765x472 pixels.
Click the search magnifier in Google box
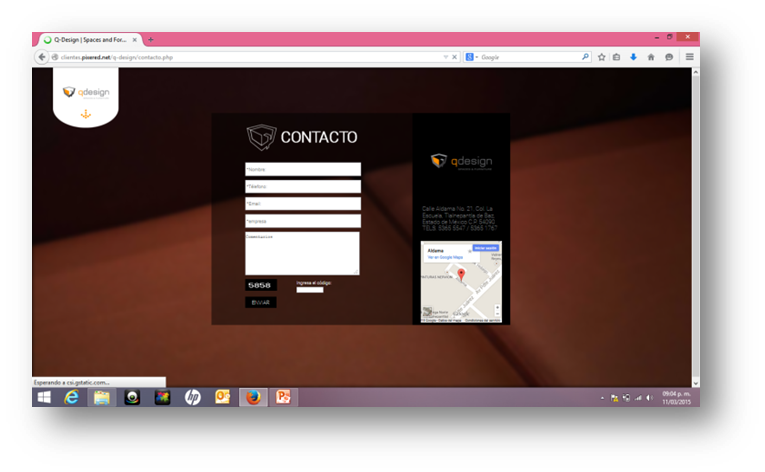(x=585, y=57)
